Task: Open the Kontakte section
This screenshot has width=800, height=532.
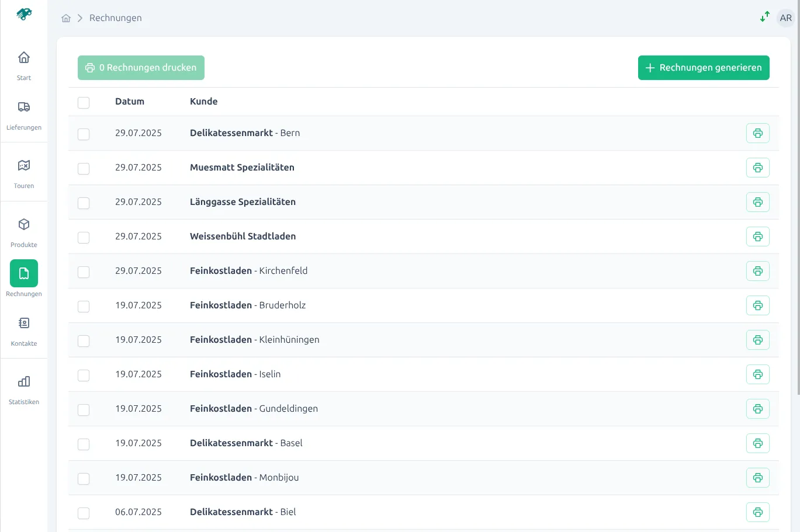Action: pos(23,330)
